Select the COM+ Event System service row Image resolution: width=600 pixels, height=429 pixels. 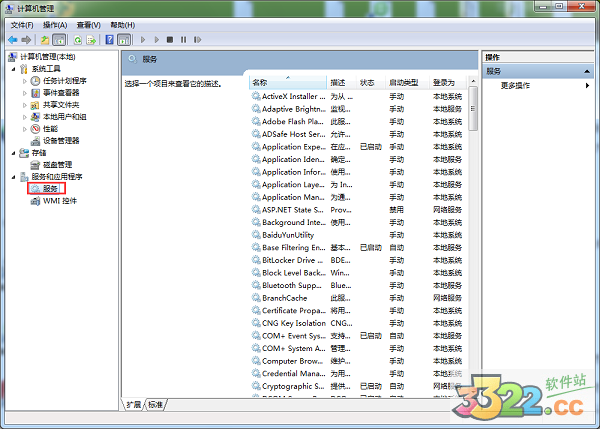tap(358, 336)
